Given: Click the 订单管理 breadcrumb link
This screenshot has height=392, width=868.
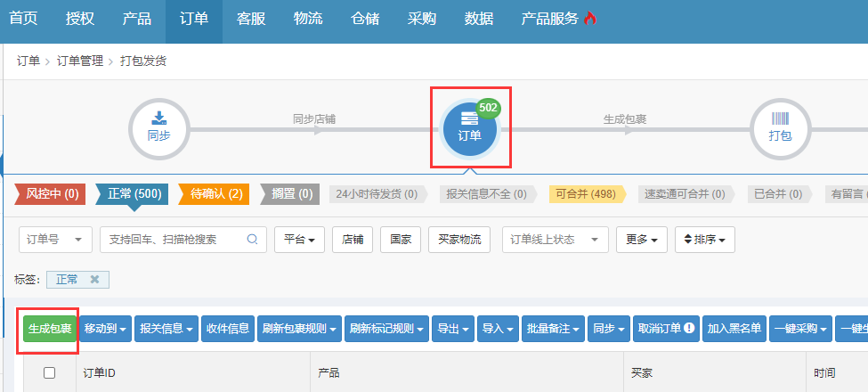Looking at the screenshot, I should tap(80, 61).
